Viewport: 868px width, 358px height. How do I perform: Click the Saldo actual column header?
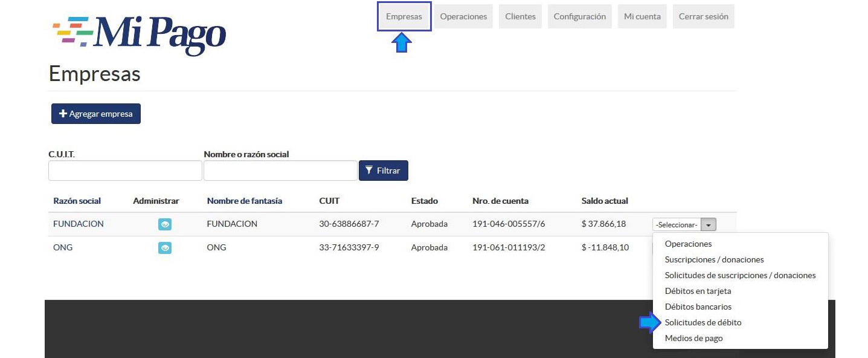(605, 201)
